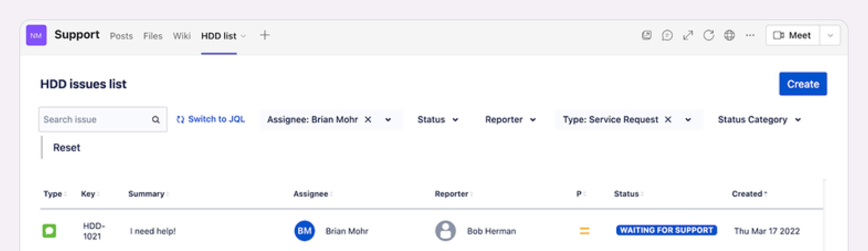
Task: Focus the Search issue field
Action: coord(103,120)
